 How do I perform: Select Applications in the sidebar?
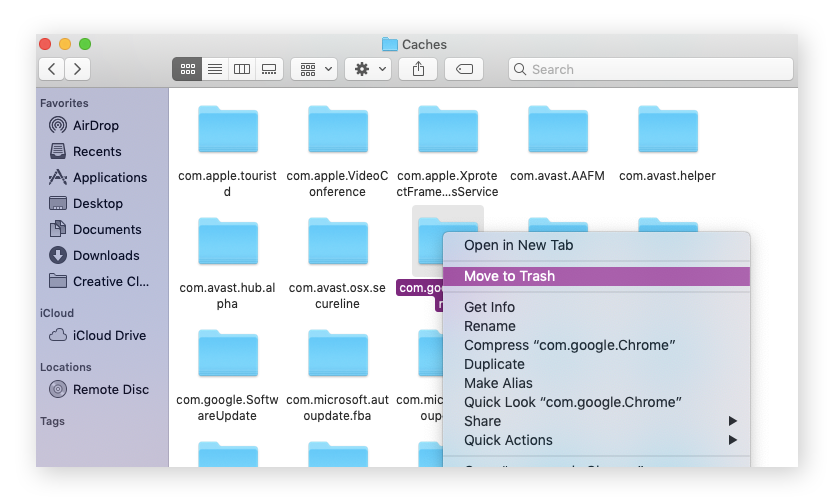click(x=109, y=177)
